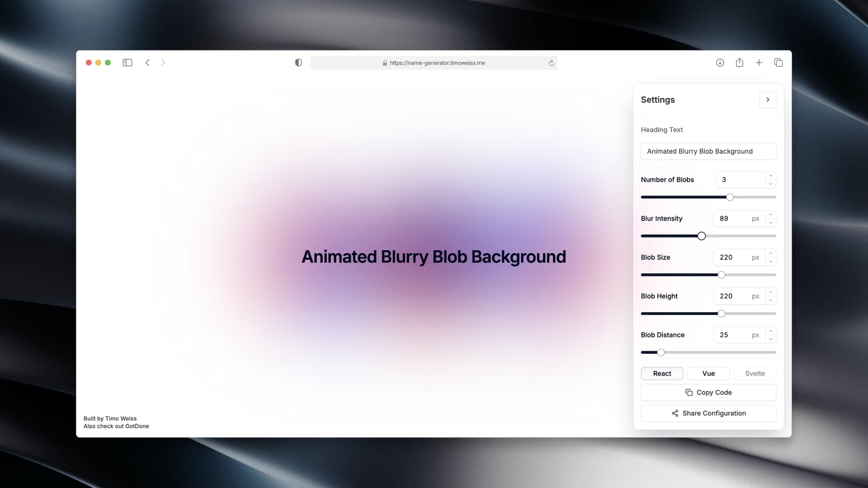Reload the current page
This screenshot has height=488, width=868.
click(552, 63)
